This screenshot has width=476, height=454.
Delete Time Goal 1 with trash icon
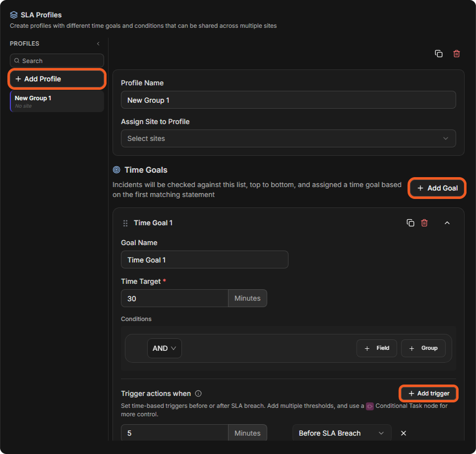point(424,223)
